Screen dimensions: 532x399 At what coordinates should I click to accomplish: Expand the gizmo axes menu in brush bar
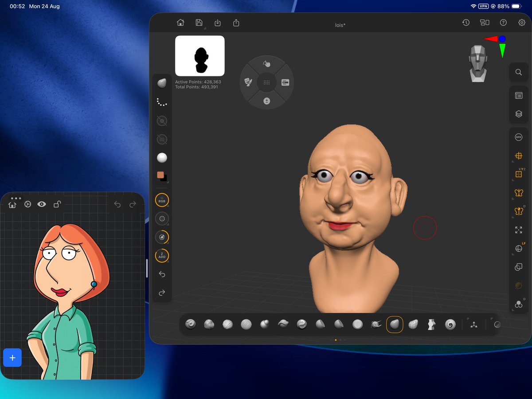coord(474,325)
